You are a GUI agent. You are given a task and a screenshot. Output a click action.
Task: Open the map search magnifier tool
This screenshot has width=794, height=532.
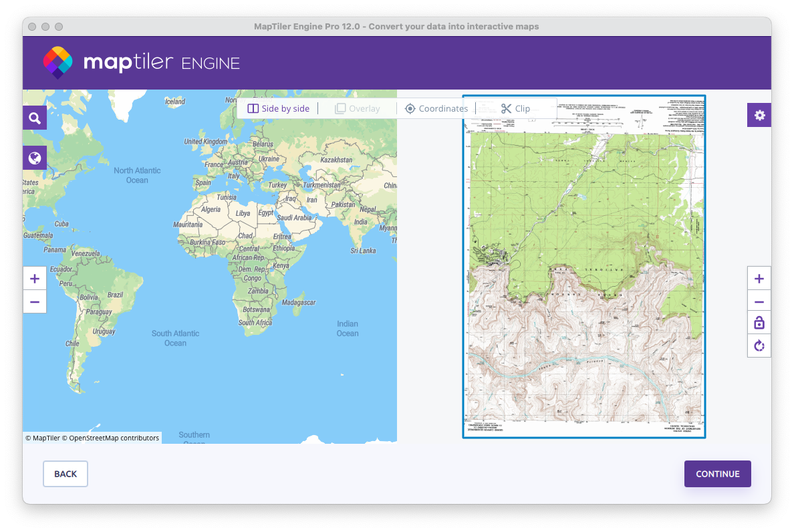(x=35, y=118)
